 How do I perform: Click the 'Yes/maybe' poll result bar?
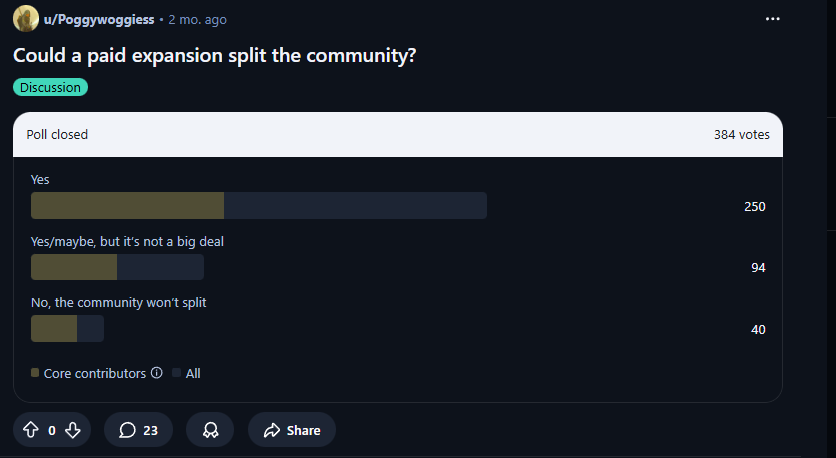[117, 267]
